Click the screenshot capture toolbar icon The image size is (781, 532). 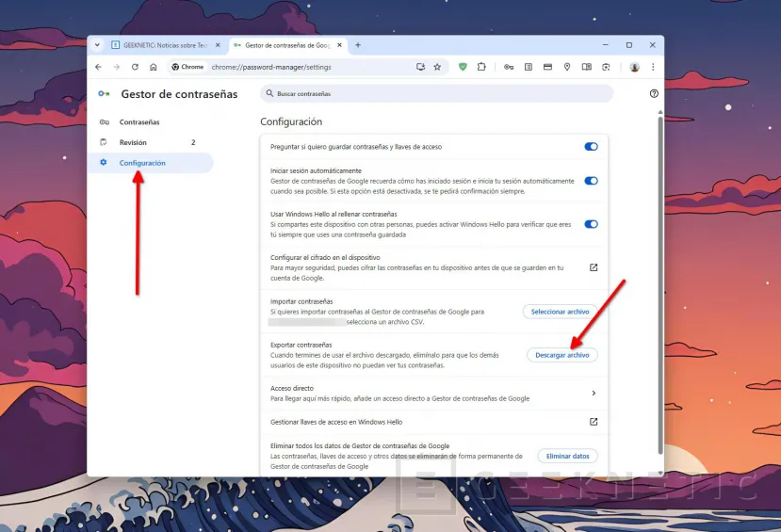[x=606, y=67]
